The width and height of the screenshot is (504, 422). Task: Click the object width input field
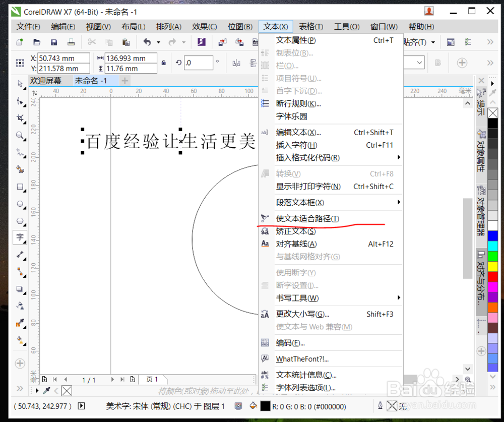(131, 58)
